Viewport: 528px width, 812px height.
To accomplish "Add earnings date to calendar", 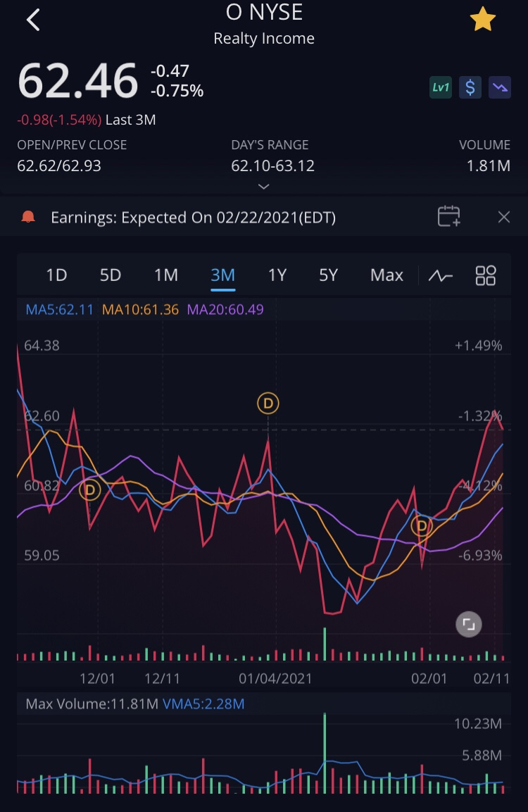I will (449, 216).
